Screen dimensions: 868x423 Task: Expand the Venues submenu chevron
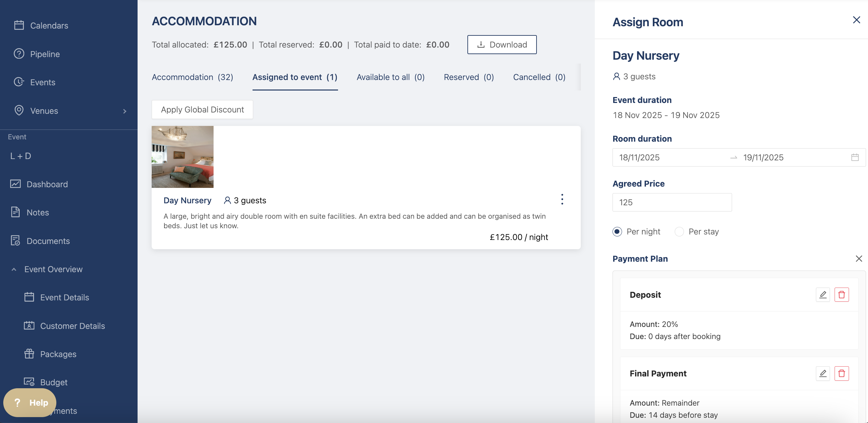(125, 111)
